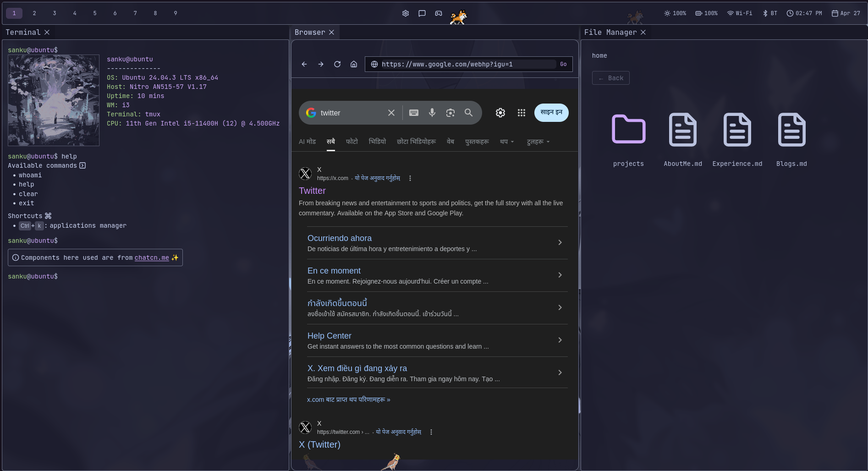Open the Wi-Fi status indicator

740,13
